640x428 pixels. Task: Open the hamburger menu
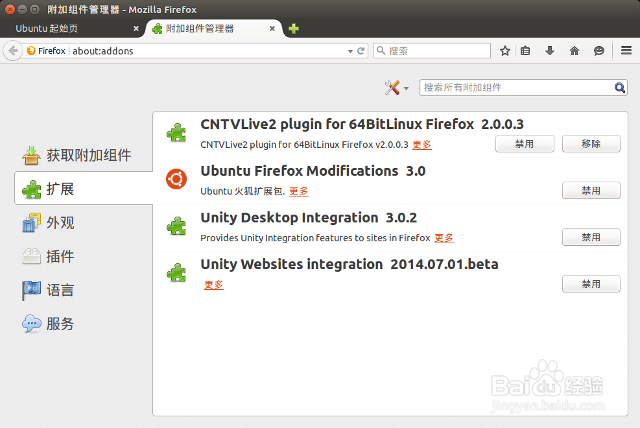tap(626, 50)
